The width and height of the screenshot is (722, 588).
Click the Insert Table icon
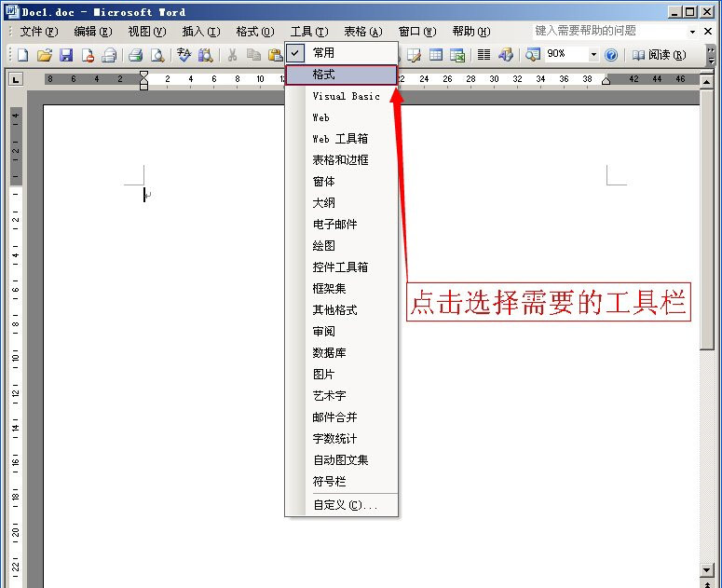coord(435,55)
